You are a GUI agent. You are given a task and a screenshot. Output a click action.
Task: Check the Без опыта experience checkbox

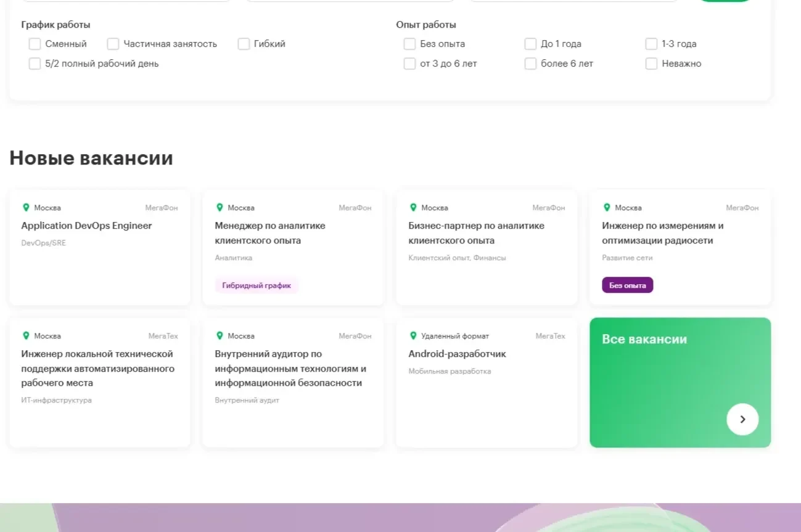pyautogui.click(x=409, y=44)
